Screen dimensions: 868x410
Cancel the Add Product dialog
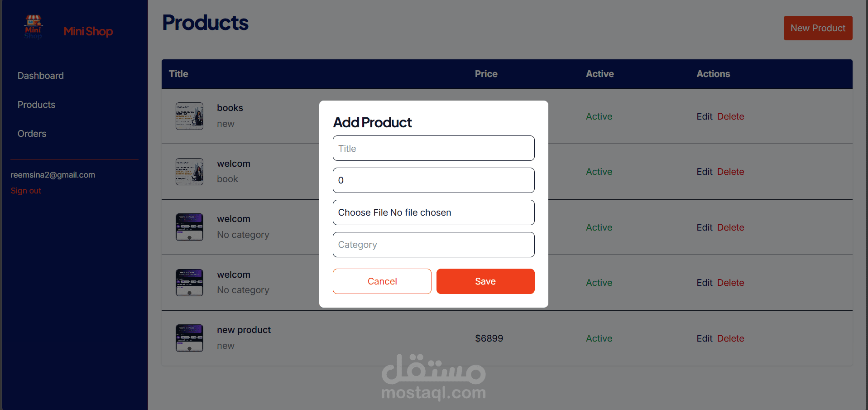[382, 281]
